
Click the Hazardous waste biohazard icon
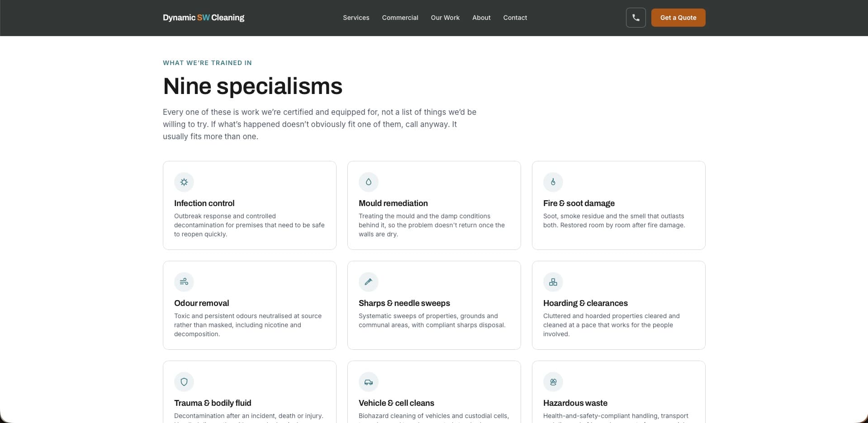[553, 382]
